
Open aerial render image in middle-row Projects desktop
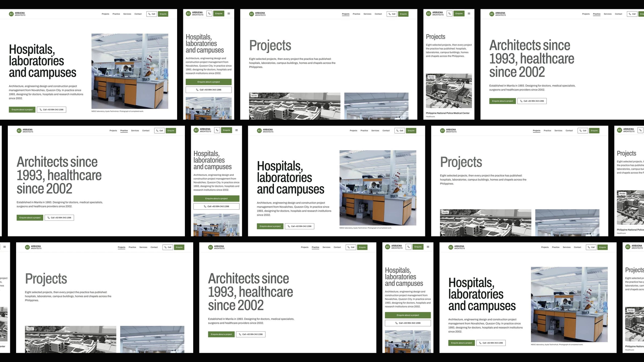(485, 223)
